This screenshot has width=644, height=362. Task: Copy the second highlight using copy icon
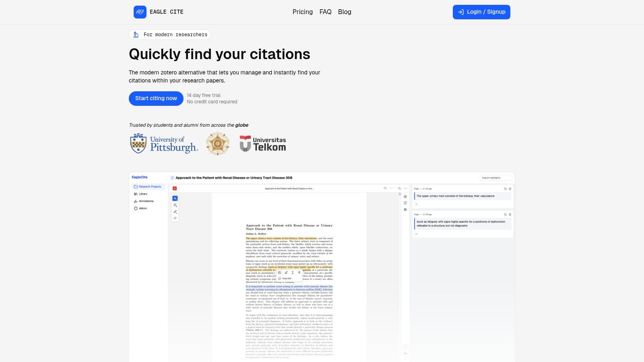click(506, 214)
